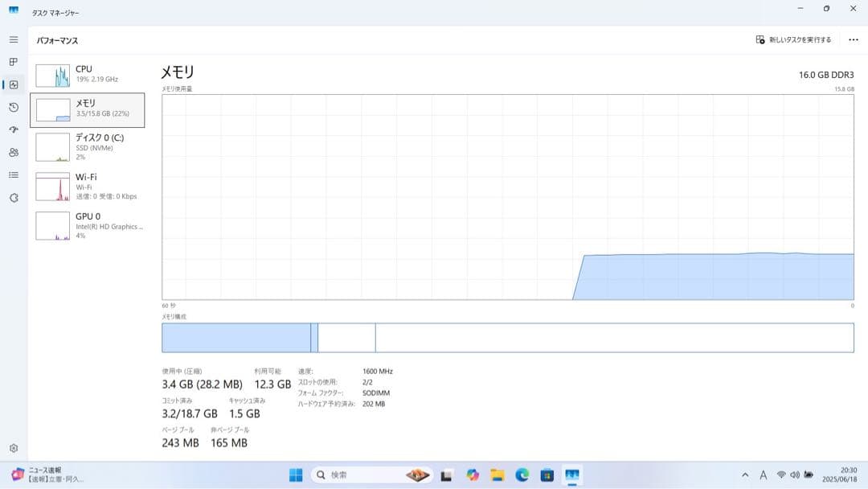Open the Users view in Task Manager

pyautogui.click(x=13, y=152)
